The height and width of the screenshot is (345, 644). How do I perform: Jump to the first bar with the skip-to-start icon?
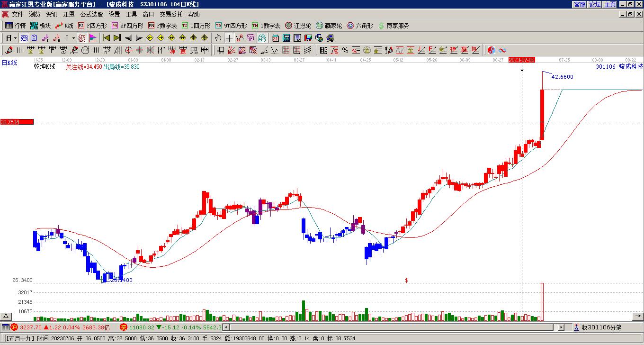click(x=106, y=38)
